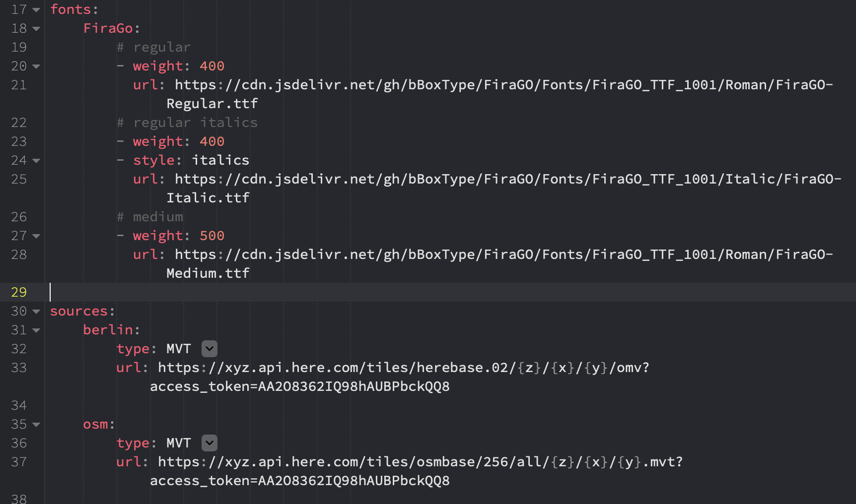856x504 pixels.
Task: Click the regular italics comment
Action: (187, 123)
